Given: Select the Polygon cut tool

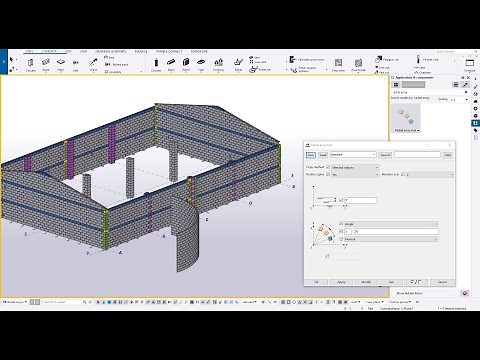Looking at the screenshot, I should [387, 60].
